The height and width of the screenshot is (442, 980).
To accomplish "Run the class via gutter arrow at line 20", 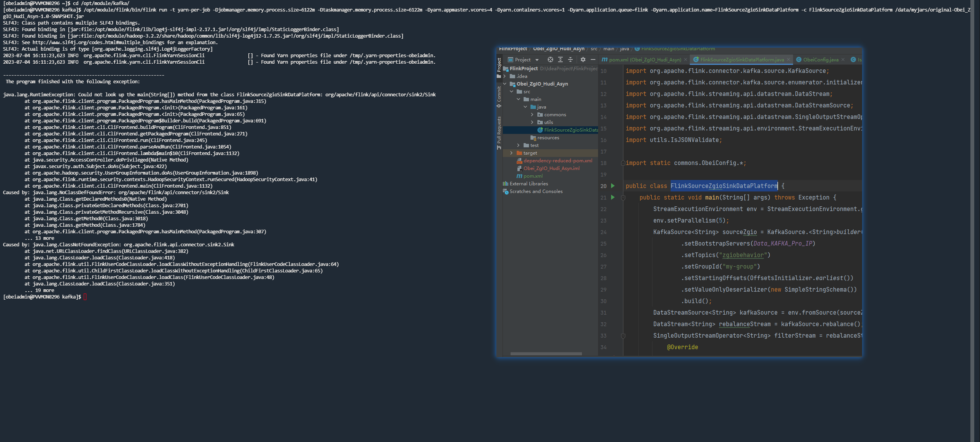I will [613, 186].
